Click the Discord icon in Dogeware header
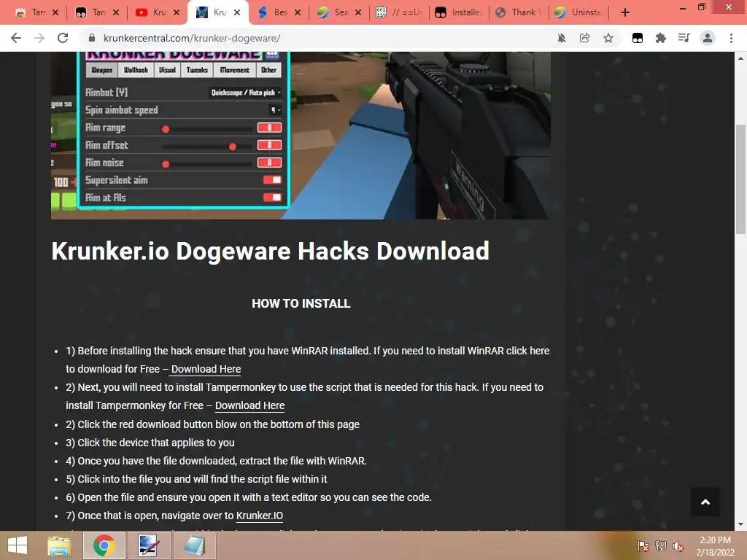Screen dimensions: 747x560 tap(272, 54)
